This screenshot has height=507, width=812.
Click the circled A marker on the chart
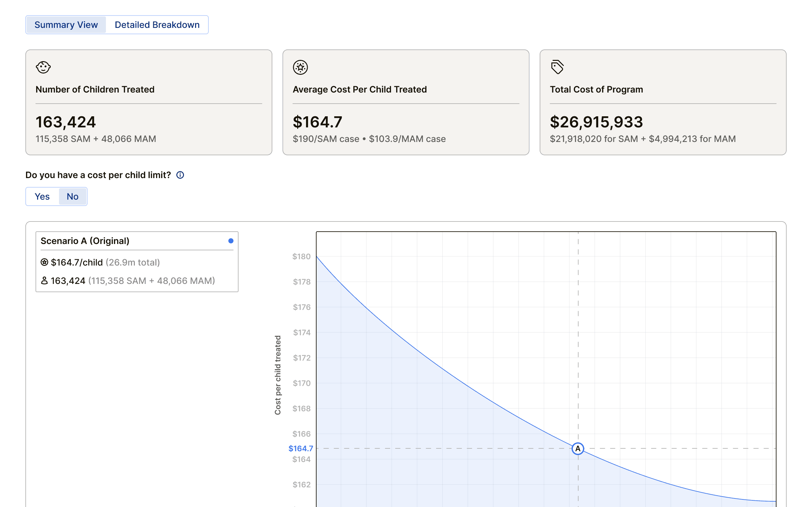[x=578, y=449]
